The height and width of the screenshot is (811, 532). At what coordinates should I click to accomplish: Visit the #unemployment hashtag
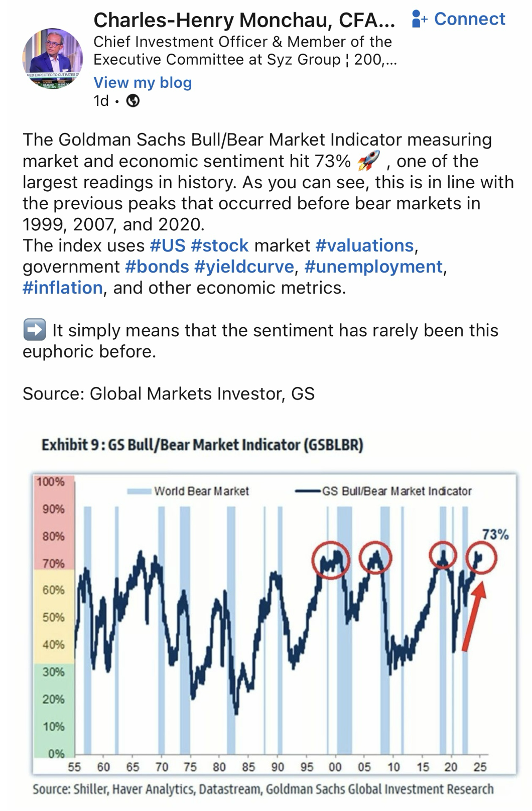373,266
